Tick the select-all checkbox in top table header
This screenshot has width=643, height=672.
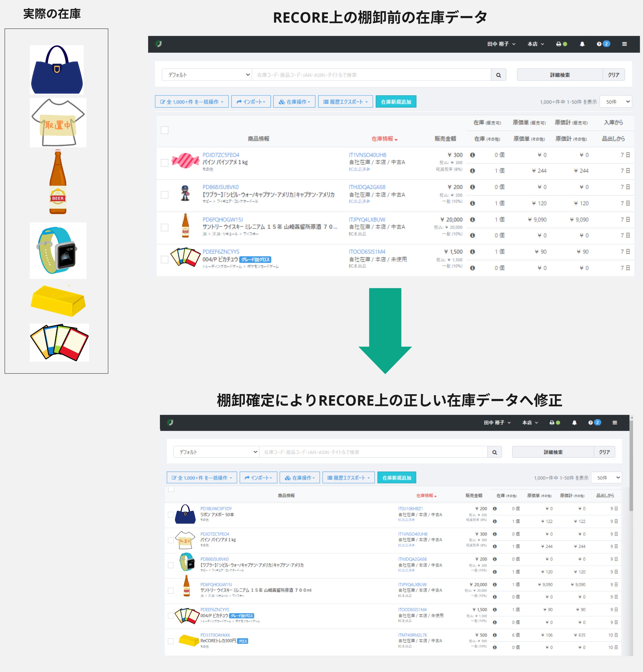pyautogui.click(x=165, y=130)
